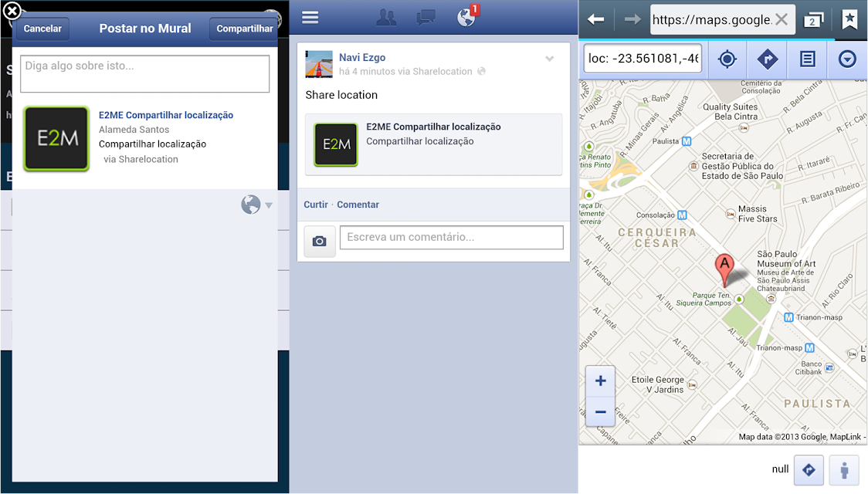Click Quality Suites Bela Cintra label

pos(731,112)
